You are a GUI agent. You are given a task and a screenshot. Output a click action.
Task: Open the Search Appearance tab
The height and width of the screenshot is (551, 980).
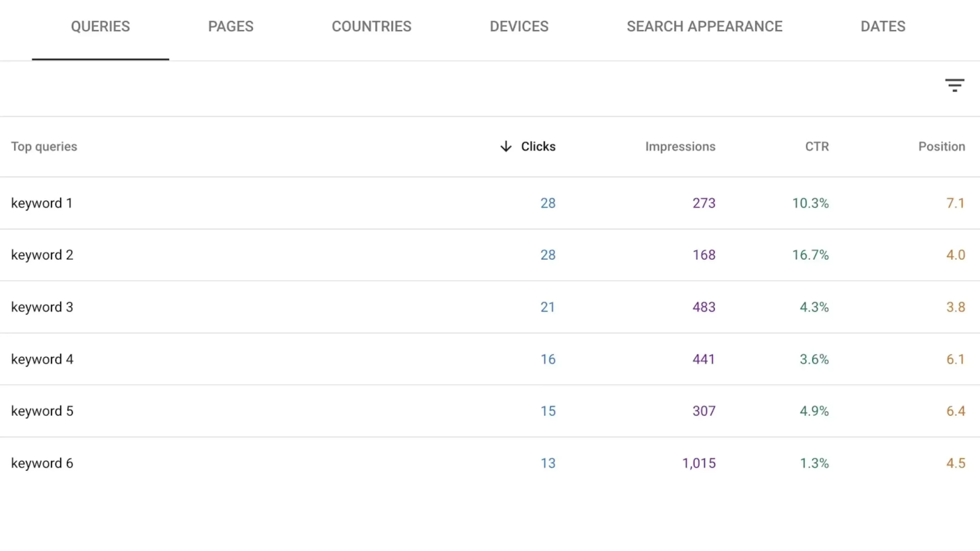click(x=704, y=26)
